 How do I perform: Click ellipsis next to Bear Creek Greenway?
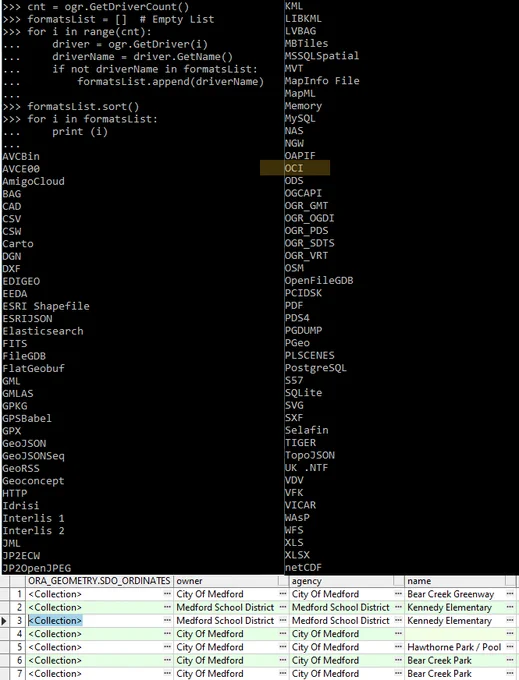point(510,594)
